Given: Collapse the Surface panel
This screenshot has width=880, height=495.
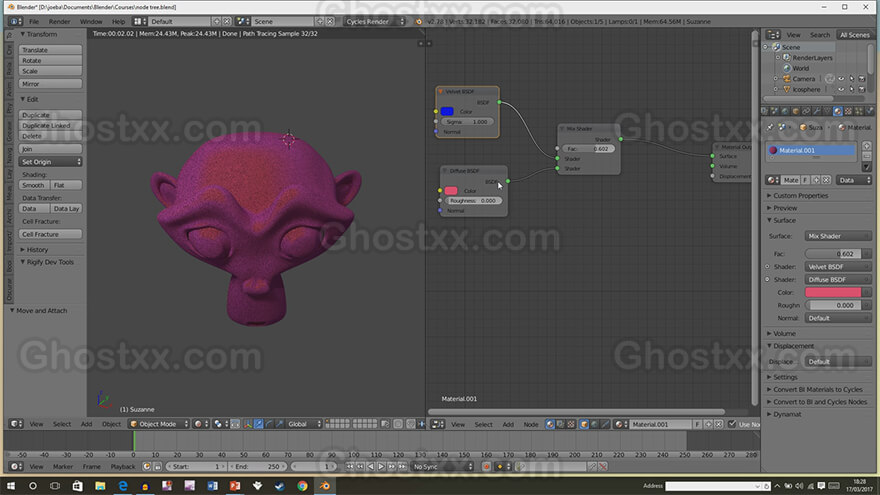Looking at the screenshot, I should click(x=783, y=220).
